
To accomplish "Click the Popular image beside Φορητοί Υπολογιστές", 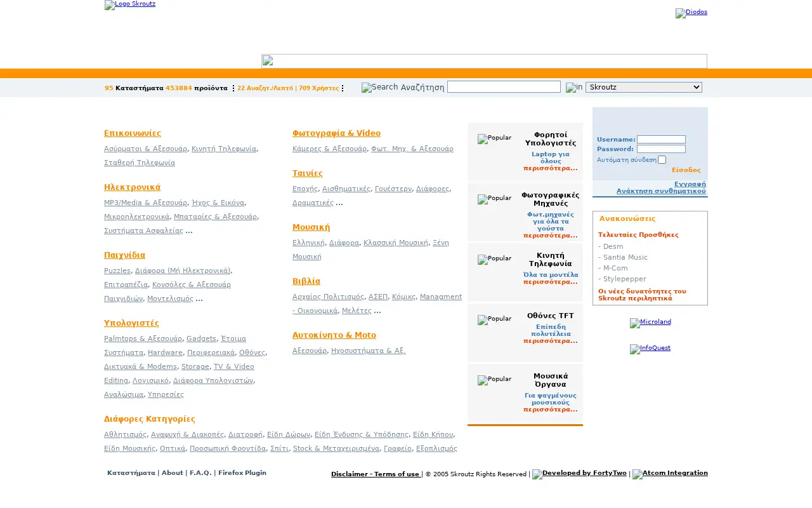I will (x=494, y=138).
